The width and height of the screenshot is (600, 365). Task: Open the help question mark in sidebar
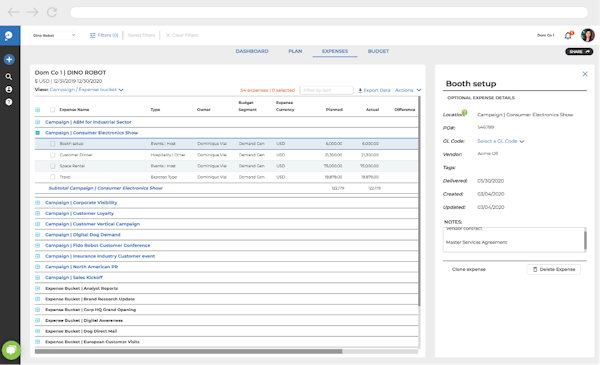coord(9,102)
